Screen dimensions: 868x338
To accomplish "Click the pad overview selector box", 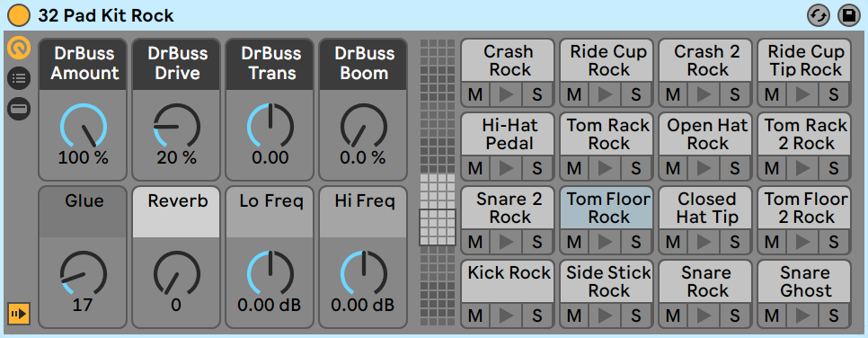I will [x=438, y=227].
